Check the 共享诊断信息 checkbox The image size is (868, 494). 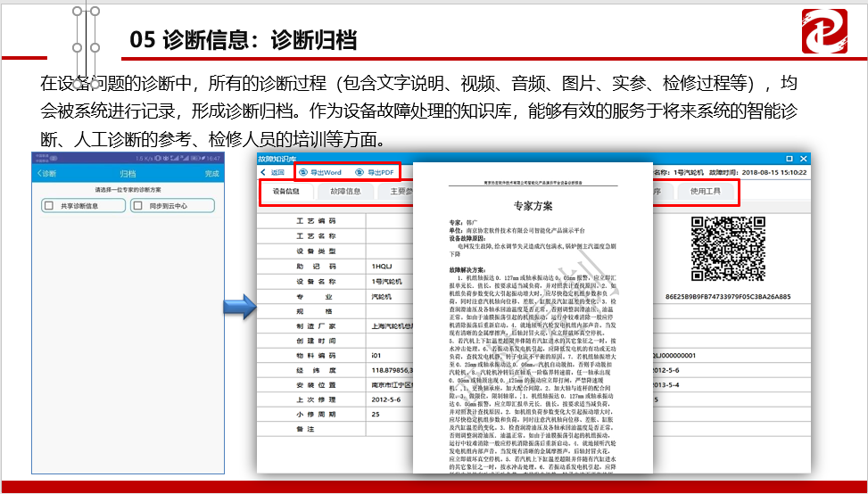48,206
